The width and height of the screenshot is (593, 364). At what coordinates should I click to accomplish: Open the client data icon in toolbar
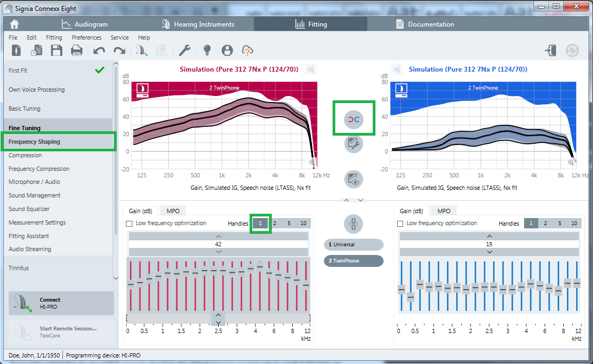16,50
